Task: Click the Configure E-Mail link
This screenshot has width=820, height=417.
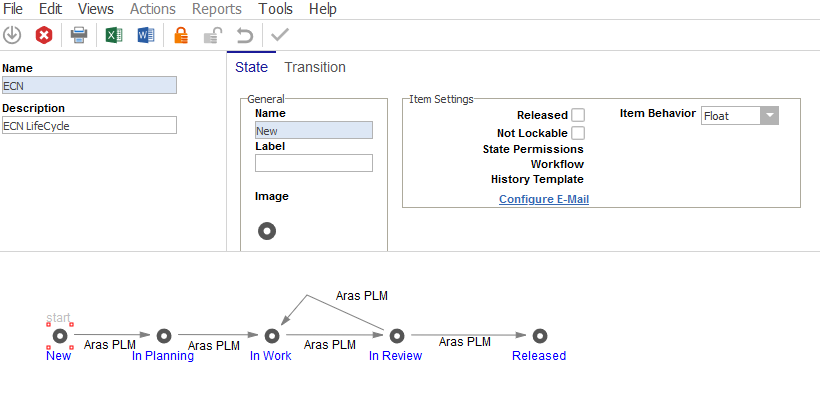Action: pyautogui.click(x=543, y=199)
